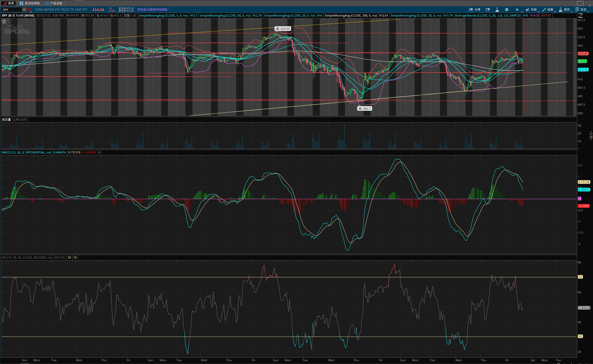
Task: Open the 风格 style menu
Action: [531, 10]
